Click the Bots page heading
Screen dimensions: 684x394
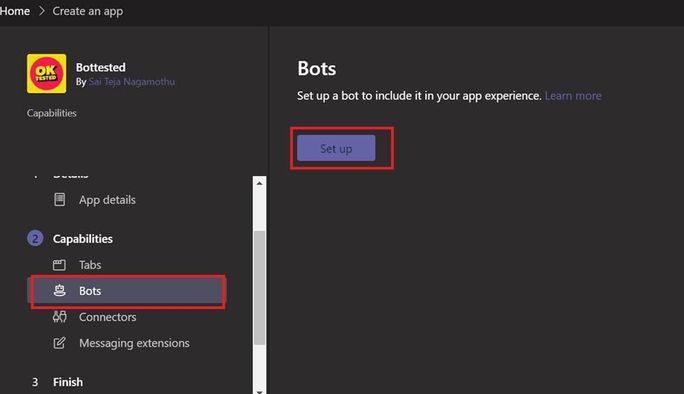coord(317,69)
